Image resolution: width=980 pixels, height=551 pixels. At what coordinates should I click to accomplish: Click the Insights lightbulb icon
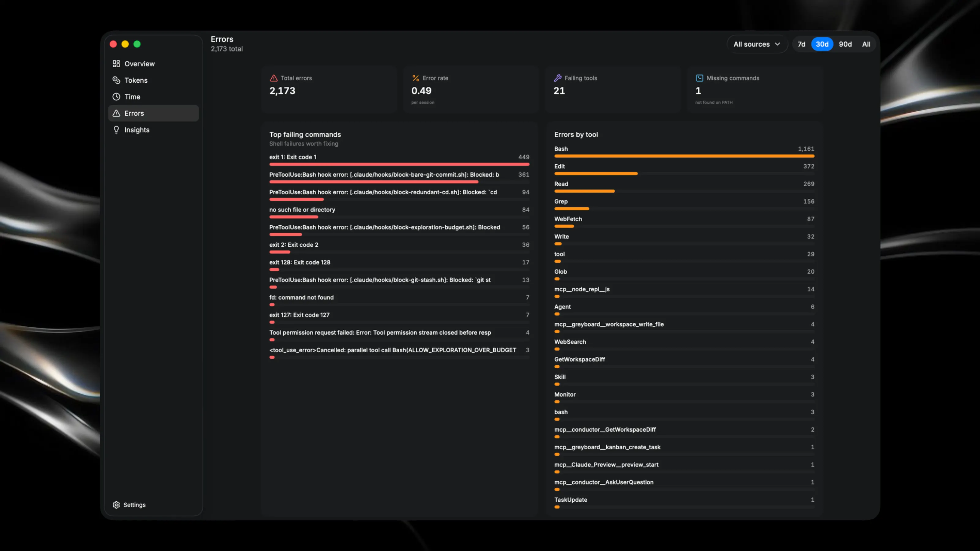(x=116, y=130)
